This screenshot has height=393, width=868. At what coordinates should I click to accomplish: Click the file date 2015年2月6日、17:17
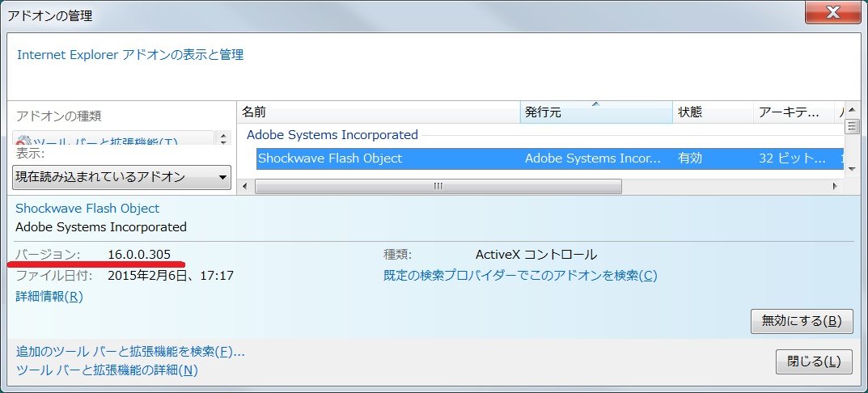point(171,275)
